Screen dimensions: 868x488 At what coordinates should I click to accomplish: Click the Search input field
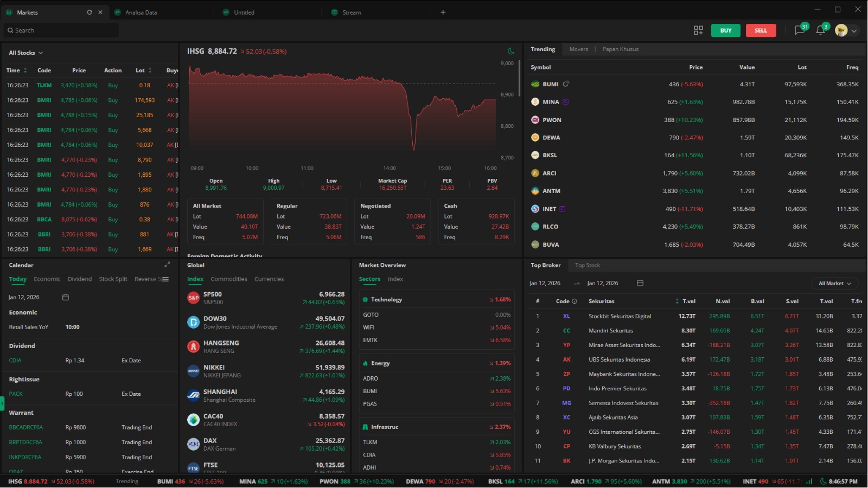[x=61, y=30]
